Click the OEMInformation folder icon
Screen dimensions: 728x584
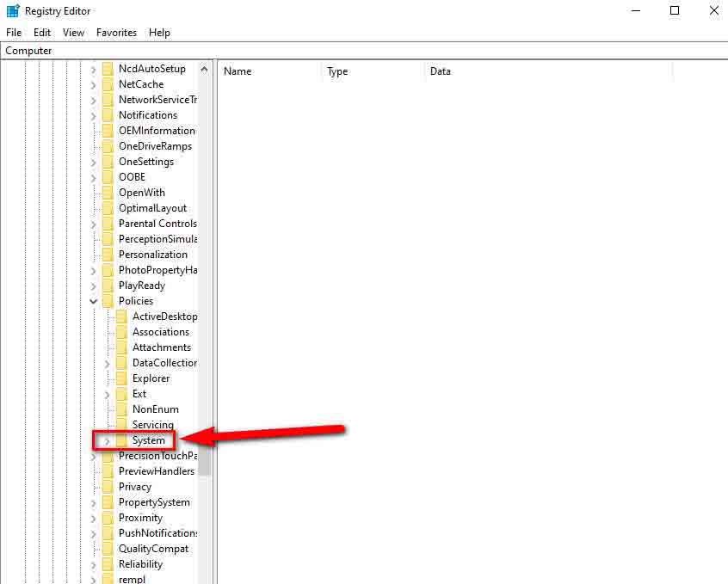coord(108,131)
